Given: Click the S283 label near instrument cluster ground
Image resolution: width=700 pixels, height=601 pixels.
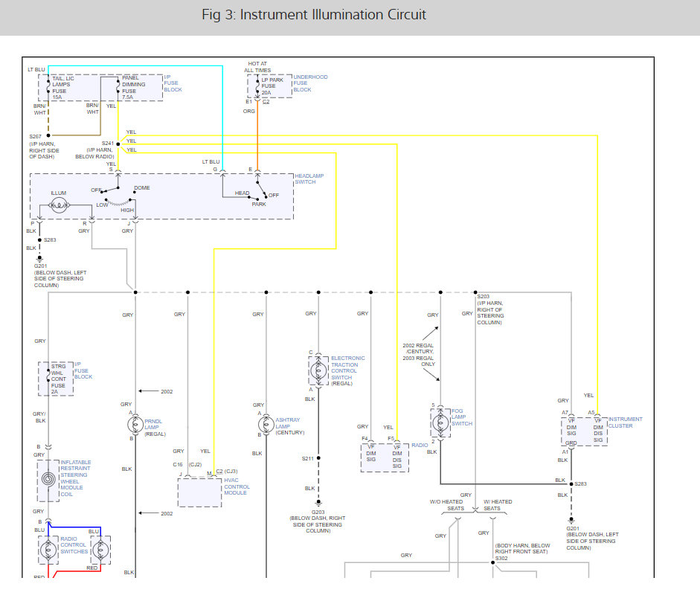Looking at the screenshot, I should pos(580,483).
